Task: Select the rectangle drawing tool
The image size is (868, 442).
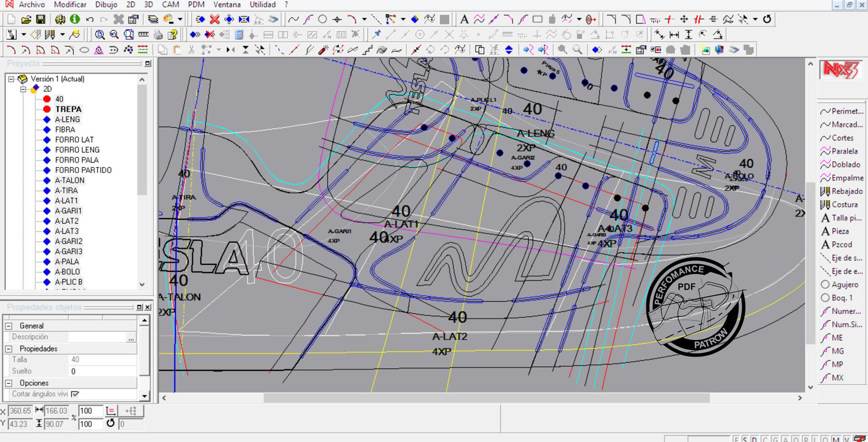Action: coord(537,19)
